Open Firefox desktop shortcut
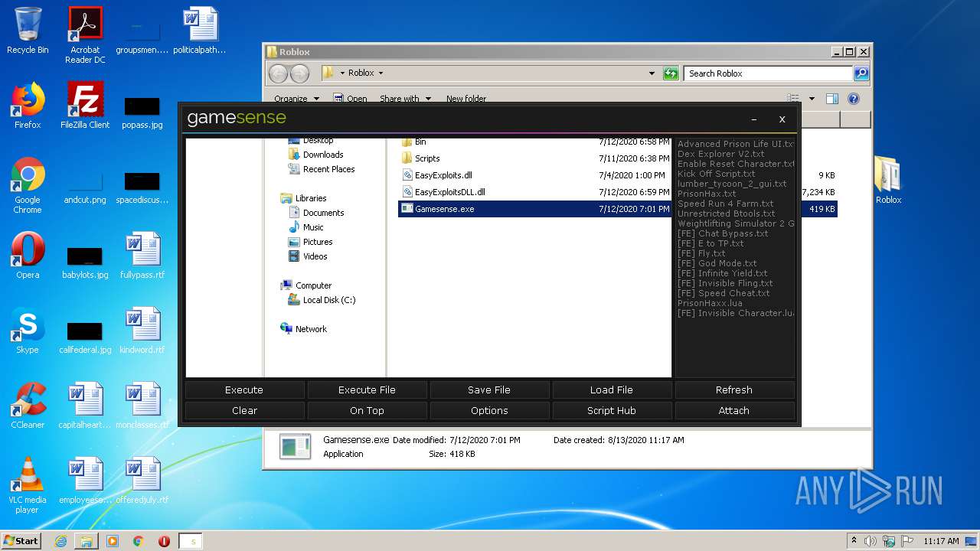 click(x=28, y=106)
